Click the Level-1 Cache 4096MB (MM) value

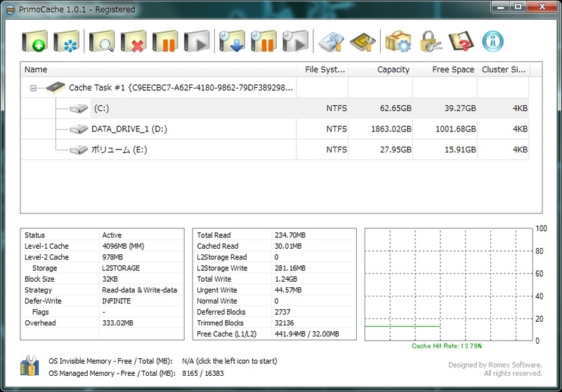click(124, 246)
